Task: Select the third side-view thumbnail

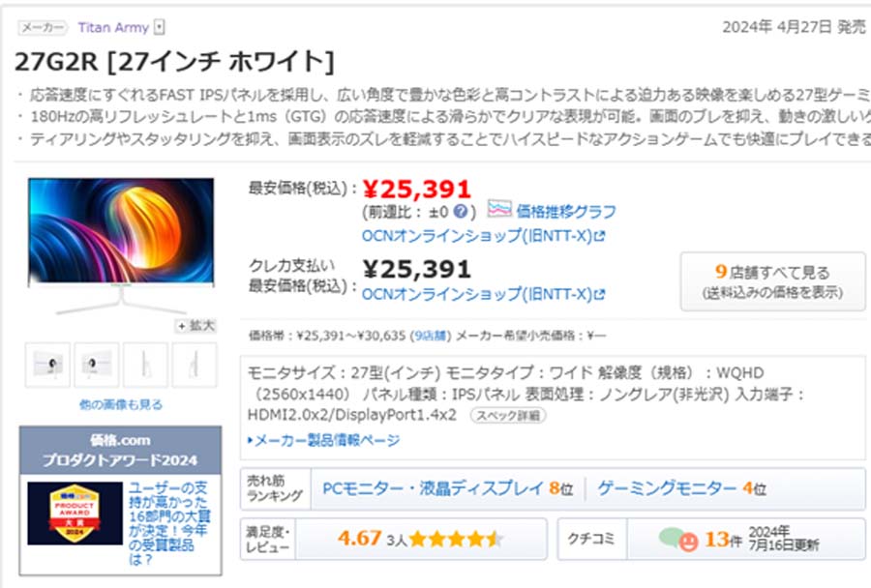Action: [145, 365]
